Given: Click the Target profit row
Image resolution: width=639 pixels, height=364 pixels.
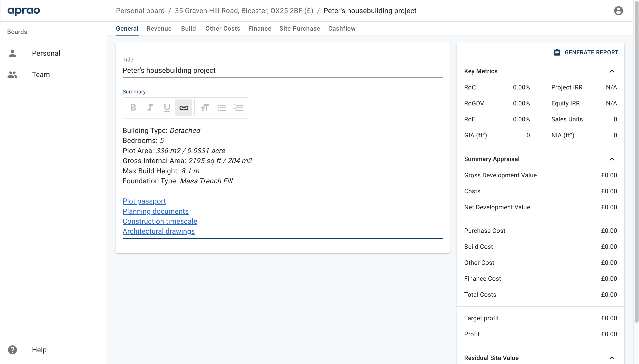Looking at the screenshot, I should tap(540, 318).
